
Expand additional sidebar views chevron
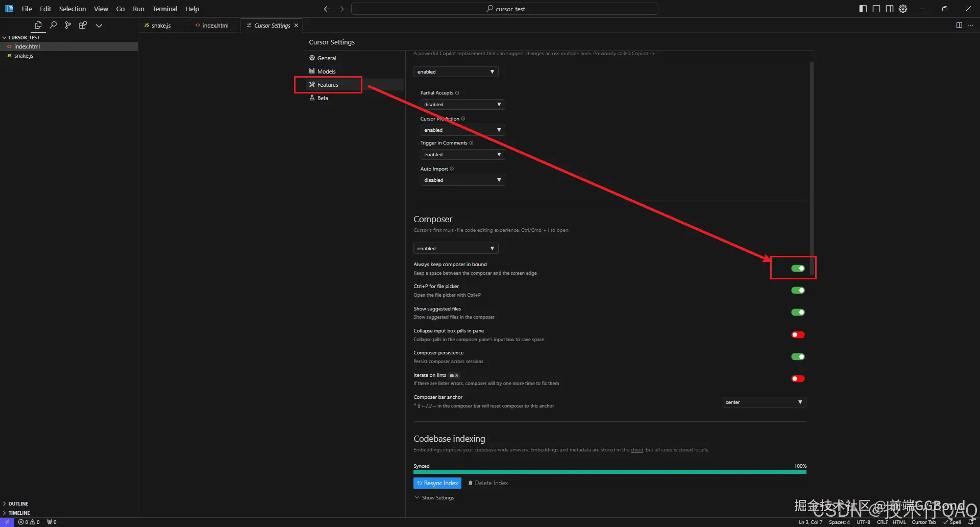click(x=99, y=26)
